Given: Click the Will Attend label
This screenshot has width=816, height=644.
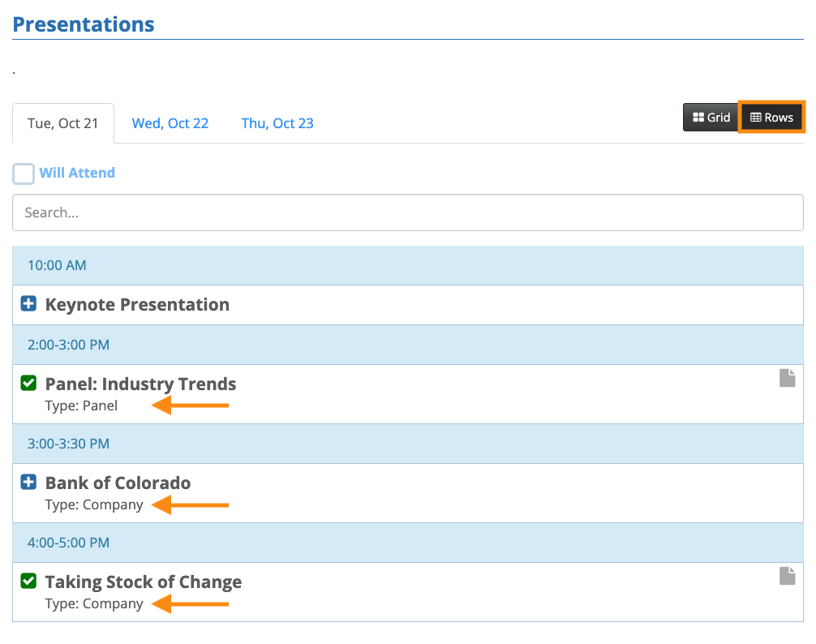Looking at the screenshot, I should click(x=77, y=173).
